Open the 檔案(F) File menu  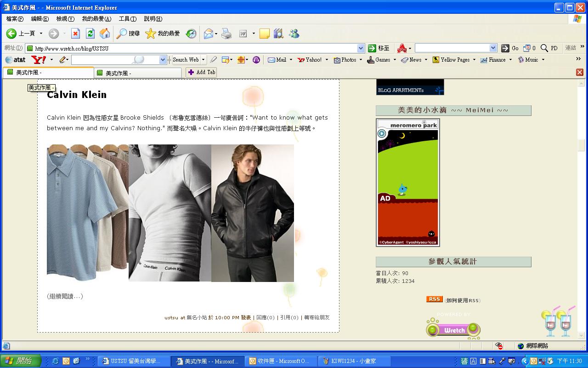pos(15,19)
